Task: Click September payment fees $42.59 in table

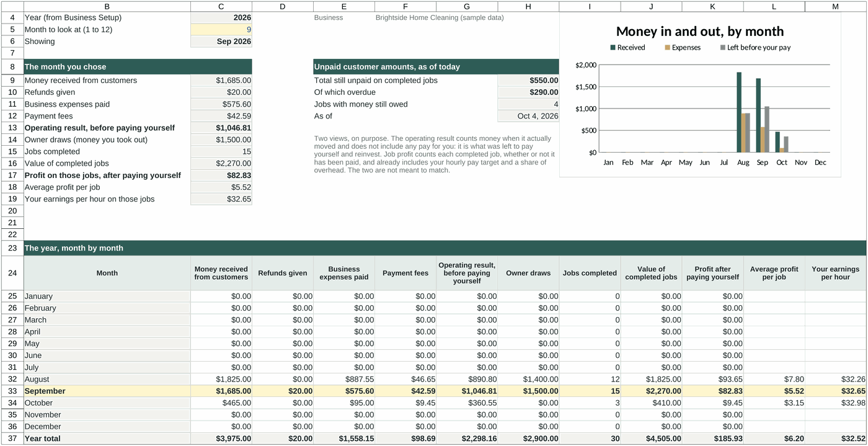Action: [405, 391]
